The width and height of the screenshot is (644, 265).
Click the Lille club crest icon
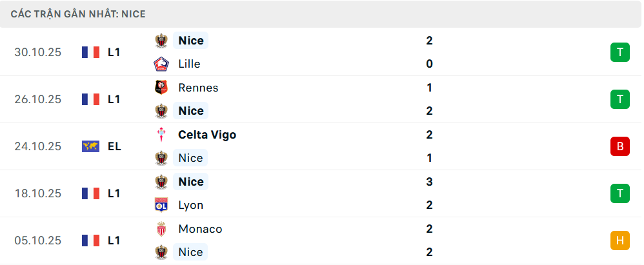point(161,64)
